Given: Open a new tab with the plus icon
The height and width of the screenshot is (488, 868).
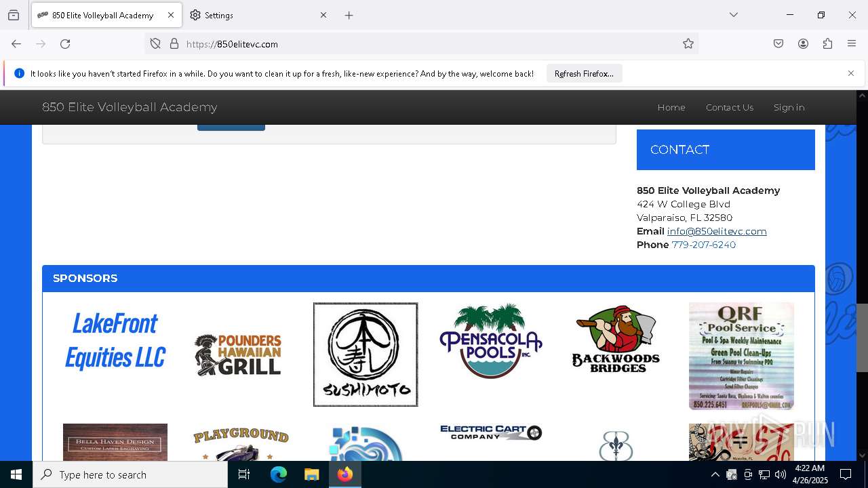Looking at the screenshot, I should coord(349,15).
